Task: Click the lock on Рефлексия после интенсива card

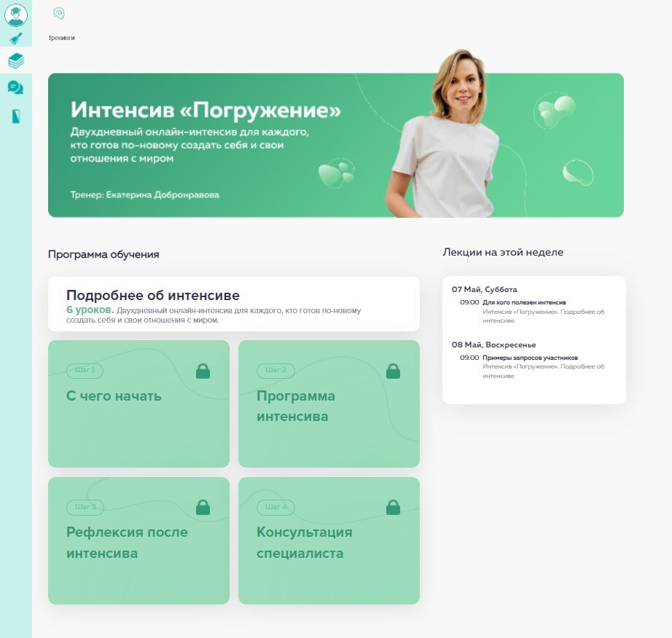Action: (203, 507)
